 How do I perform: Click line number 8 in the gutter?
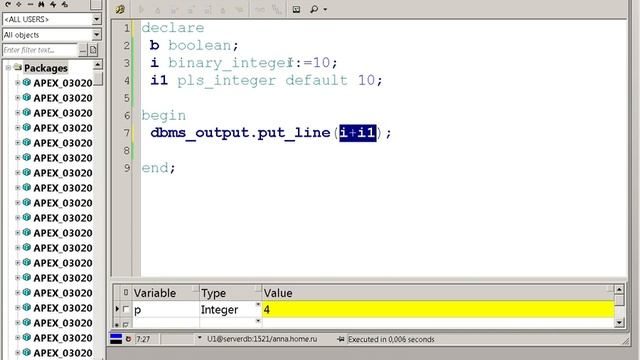tap(127, 151)
